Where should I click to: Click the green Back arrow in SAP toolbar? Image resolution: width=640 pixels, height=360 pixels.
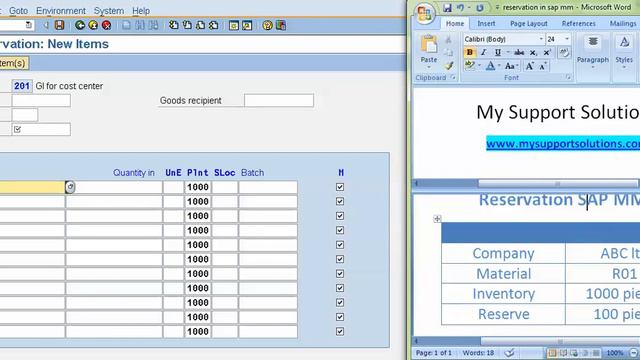pos(80,25)
